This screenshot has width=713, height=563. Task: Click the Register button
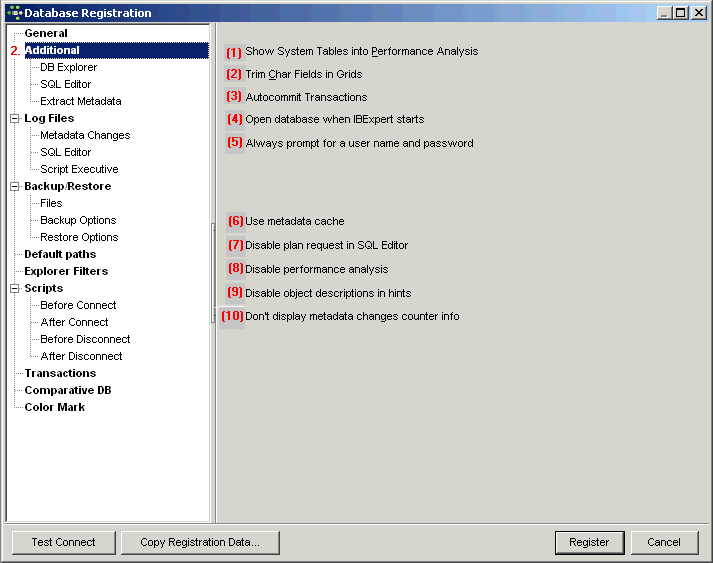[x=589, y=542]
